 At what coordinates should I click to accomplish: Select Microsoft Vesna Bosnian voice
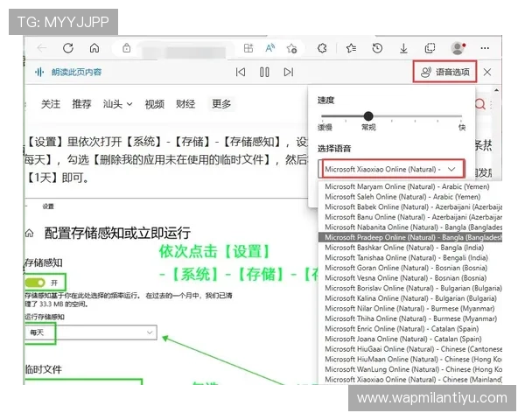(410, 278)
